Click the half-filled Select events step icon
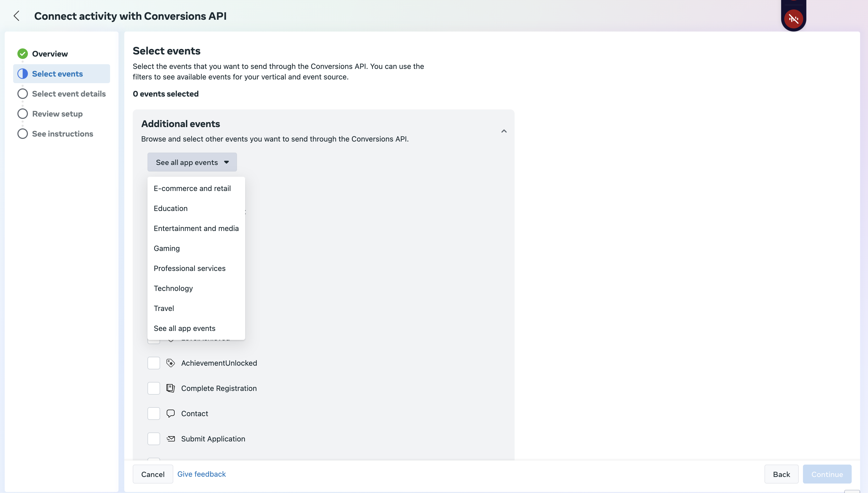868x493 pixels. tap(22, 73)
